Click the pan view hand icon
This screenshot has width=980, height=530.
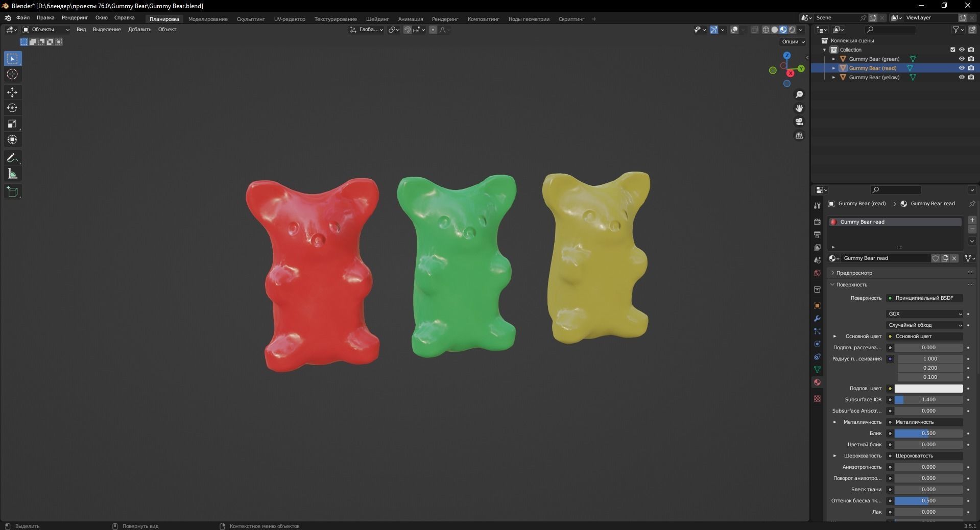pyautogui.click(x=799, y=108)
